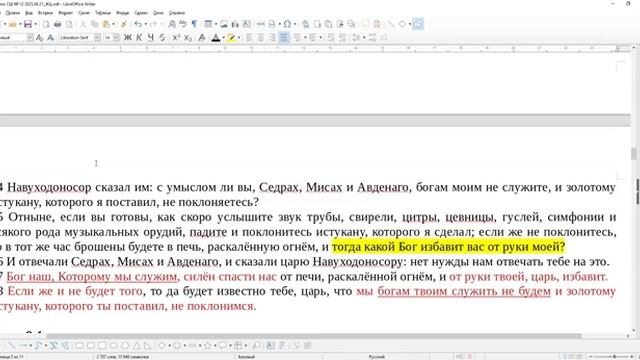Screen dimensions: 640x360
Task: Select the Triangle shape in drawing toolbar
Action: click(136, 346)
